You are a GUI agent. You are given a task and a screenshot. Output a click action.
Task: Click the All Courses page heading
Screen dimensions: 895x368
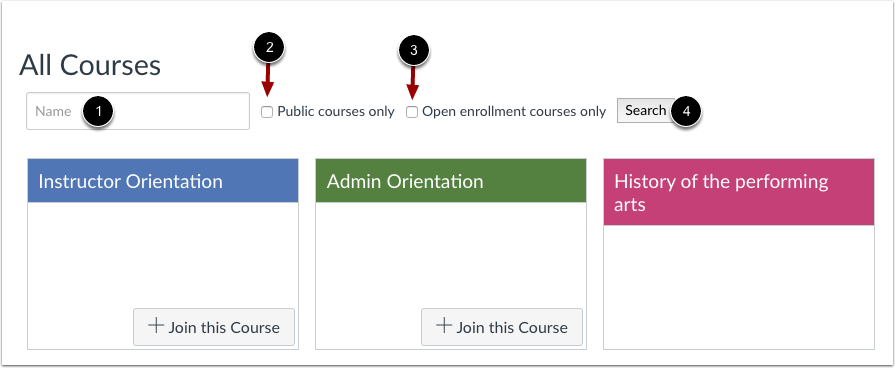[90, 65]
